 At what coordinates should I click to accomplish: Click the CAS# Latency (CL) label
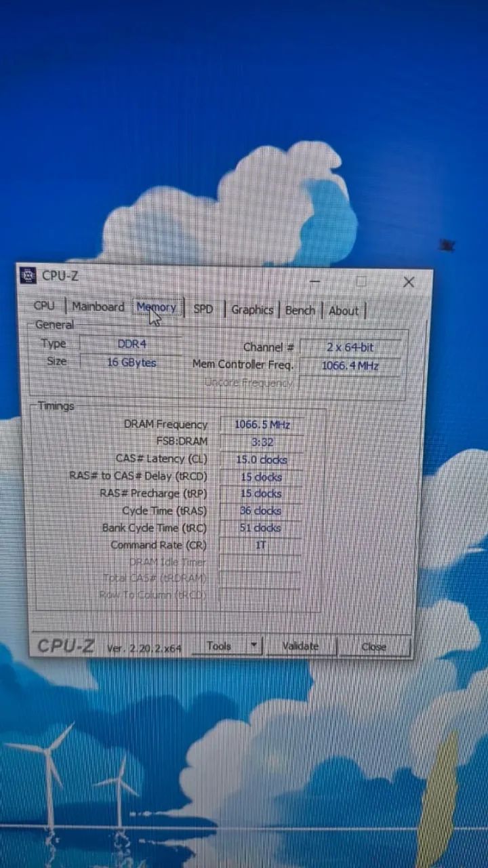(x=161, y=459)
